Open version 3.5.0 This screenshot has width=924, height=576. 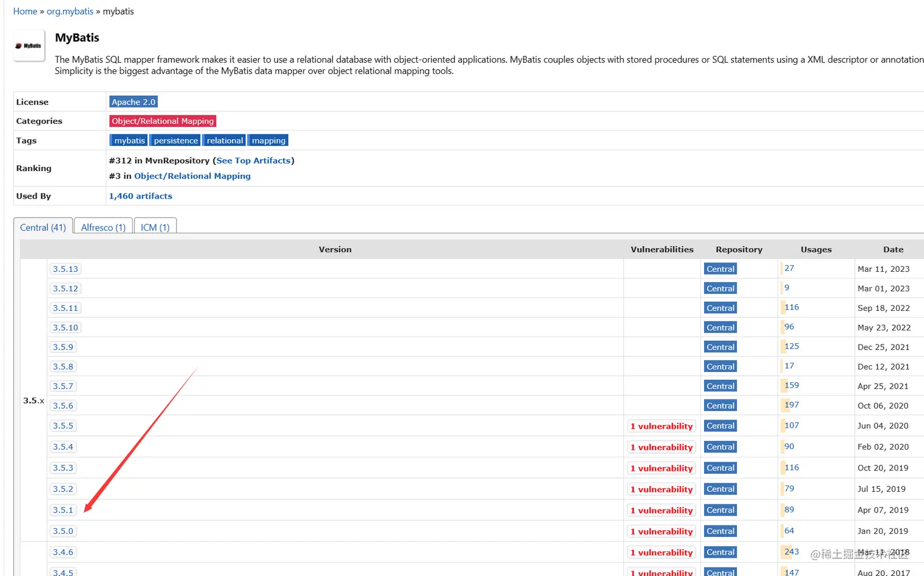(63, 531)
